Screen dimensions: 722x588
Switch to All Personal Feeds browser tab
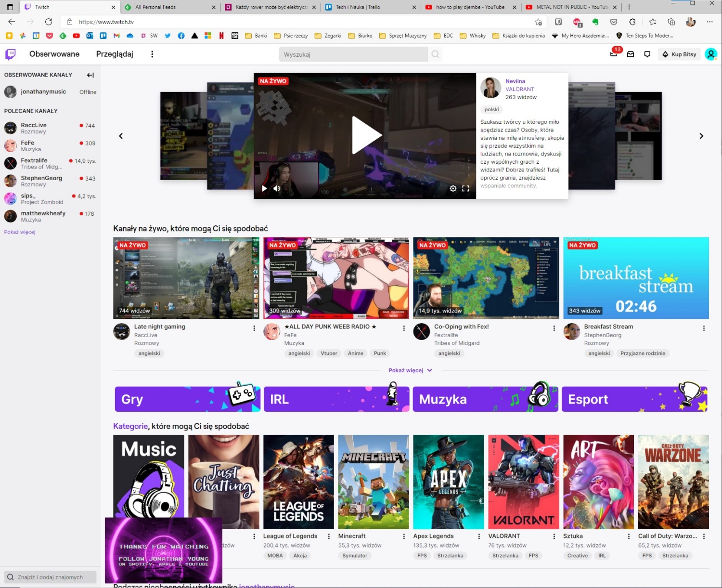(x=169, y=7)
